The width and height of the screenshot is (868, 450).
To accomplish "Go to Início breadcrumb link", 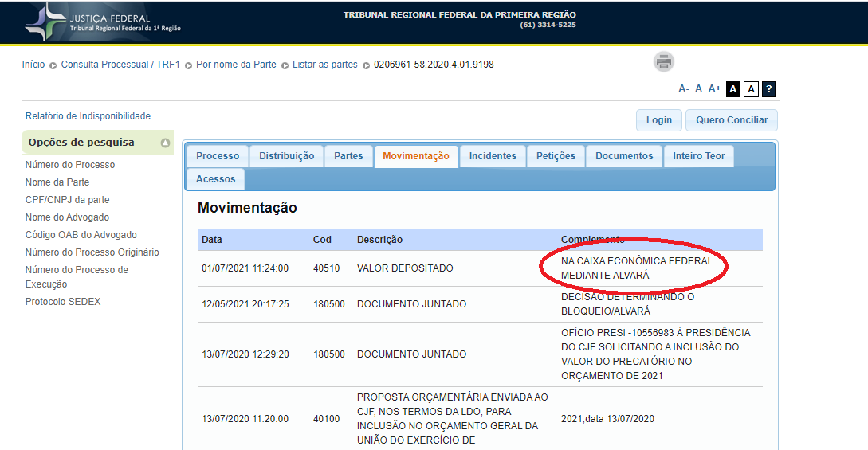I will click(x=33, y=65).
